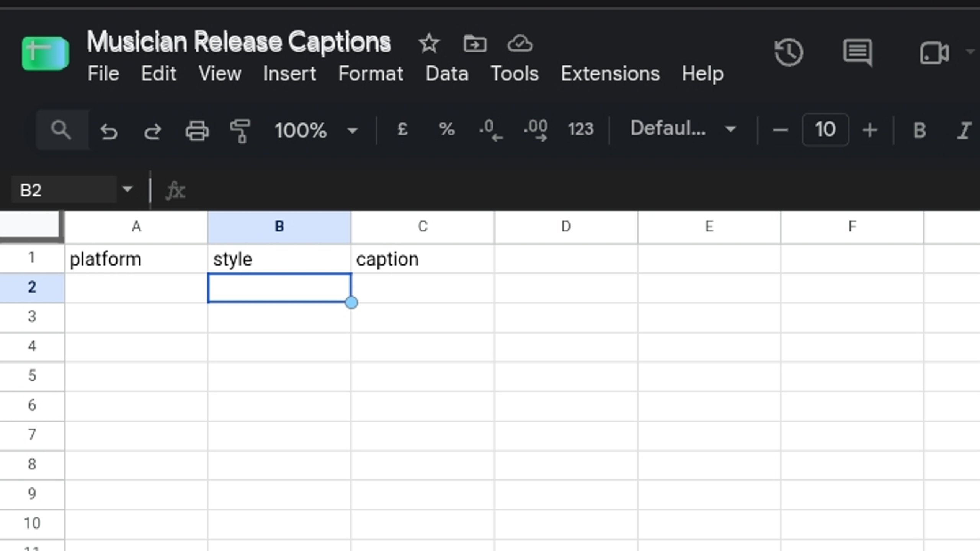Decrease the font size

point(780,130)
